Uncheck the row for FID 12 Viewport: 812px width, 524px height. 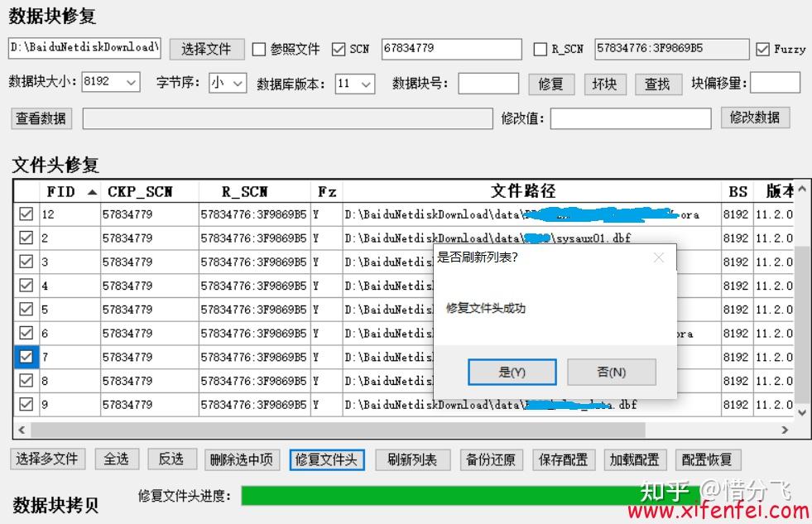(27, 214)
